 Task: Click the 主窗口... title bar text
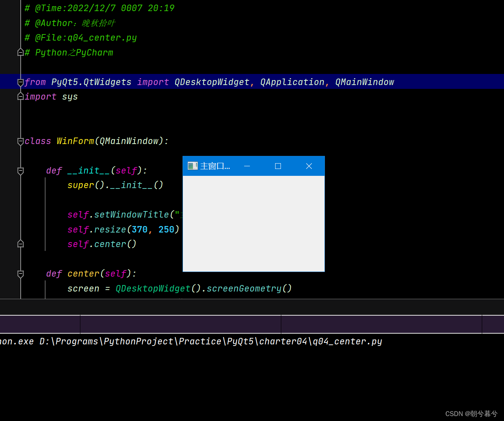click(215, 165)
